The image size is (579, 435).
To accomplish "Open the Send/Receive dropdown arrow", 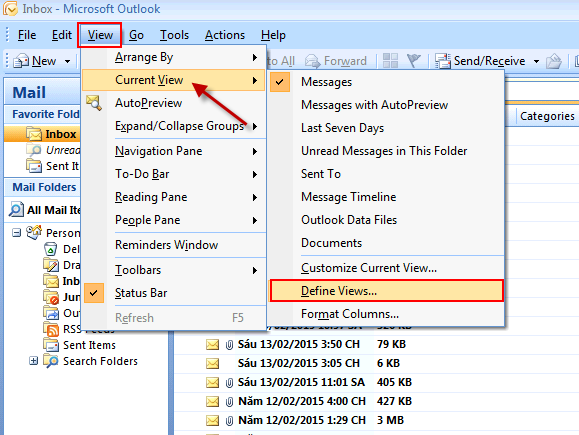I will coord(536,61).
